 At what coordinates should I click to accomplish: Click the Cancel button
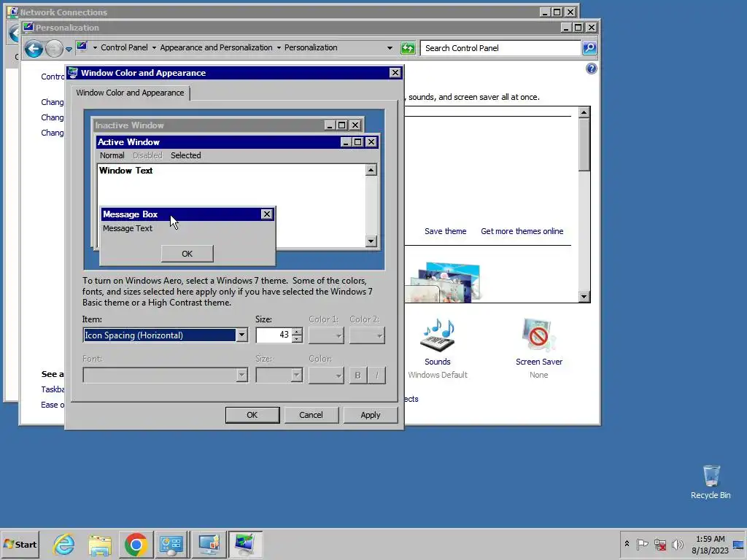pos(311,415)
